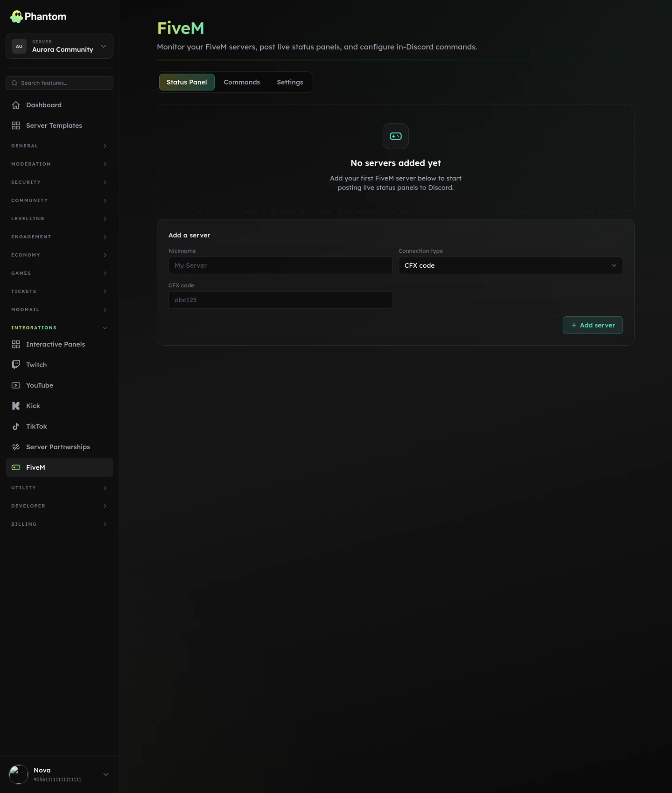The height and width of the screenshot is (793, 672).
Task: Click the Kick logo icon
Action: point(16,406)
